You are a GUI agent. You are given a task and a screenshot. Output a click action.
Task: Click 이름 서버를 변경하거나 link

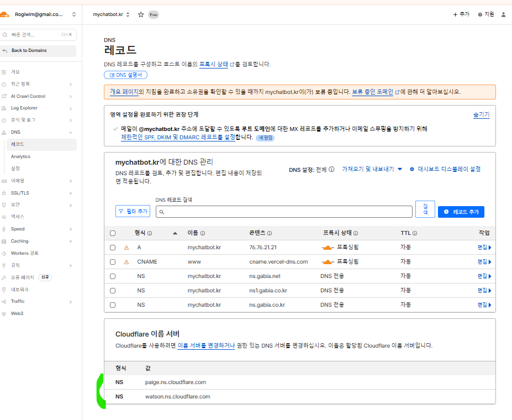point(206,345)
